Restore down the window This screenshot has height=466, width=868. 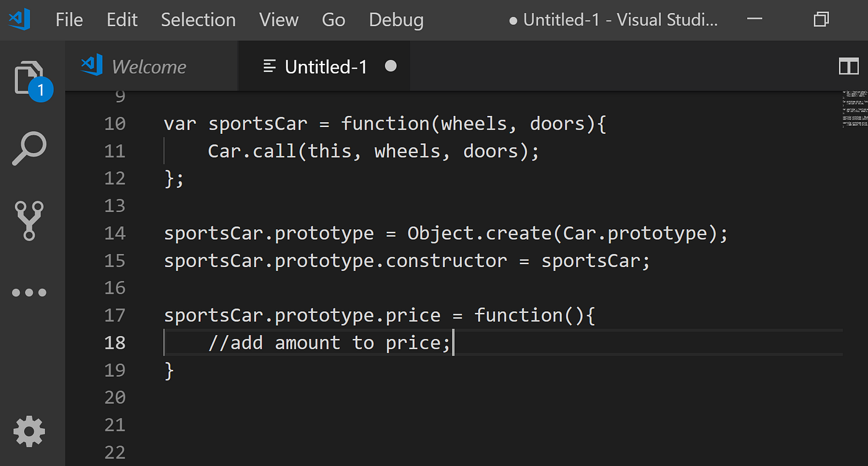tap(821, 19)
